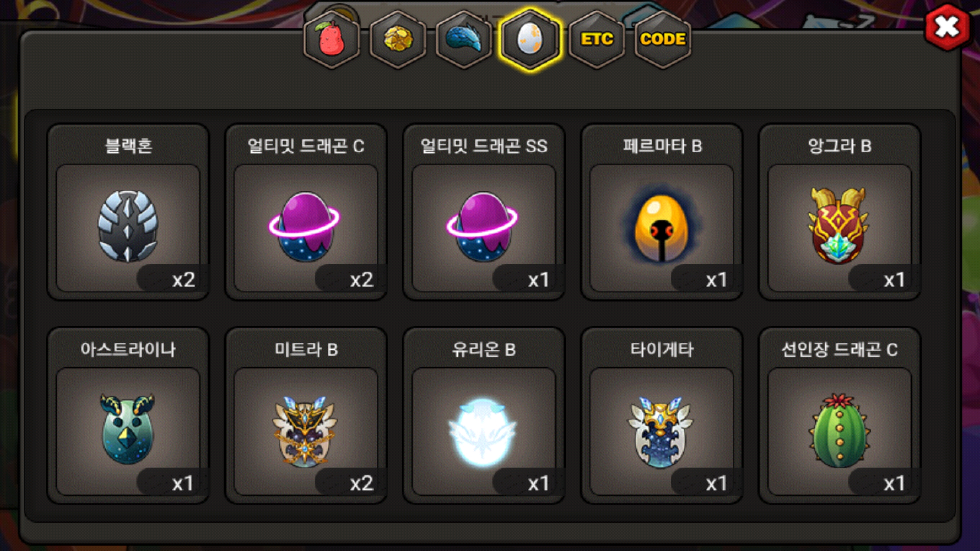Image resolution: width=980 pixels, height=551 pixels.
Task: Click the 타이게타 item title text
Action: [662, 349]
